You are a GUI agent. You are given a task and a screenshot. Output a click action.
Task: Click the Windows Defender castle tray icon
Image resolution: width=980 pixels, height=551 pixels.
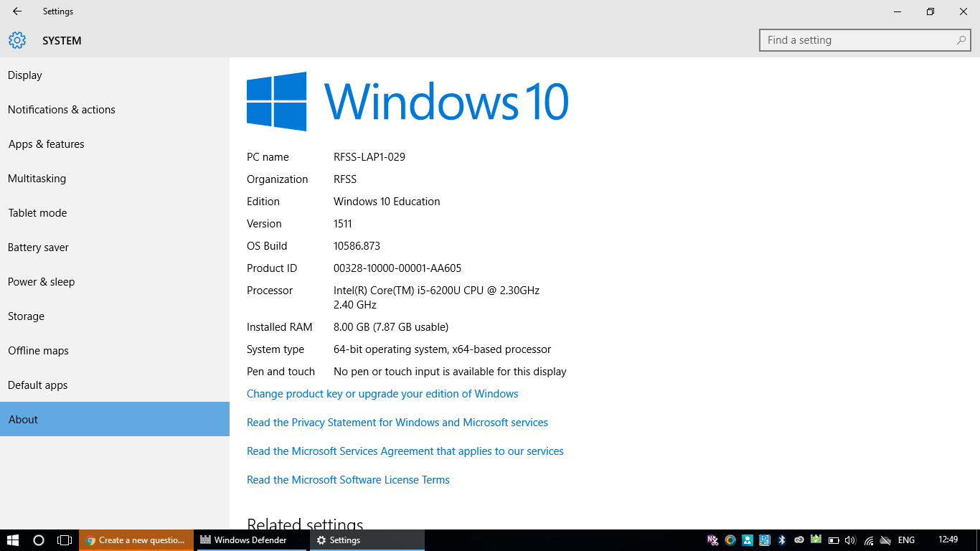tap(816, 540)
